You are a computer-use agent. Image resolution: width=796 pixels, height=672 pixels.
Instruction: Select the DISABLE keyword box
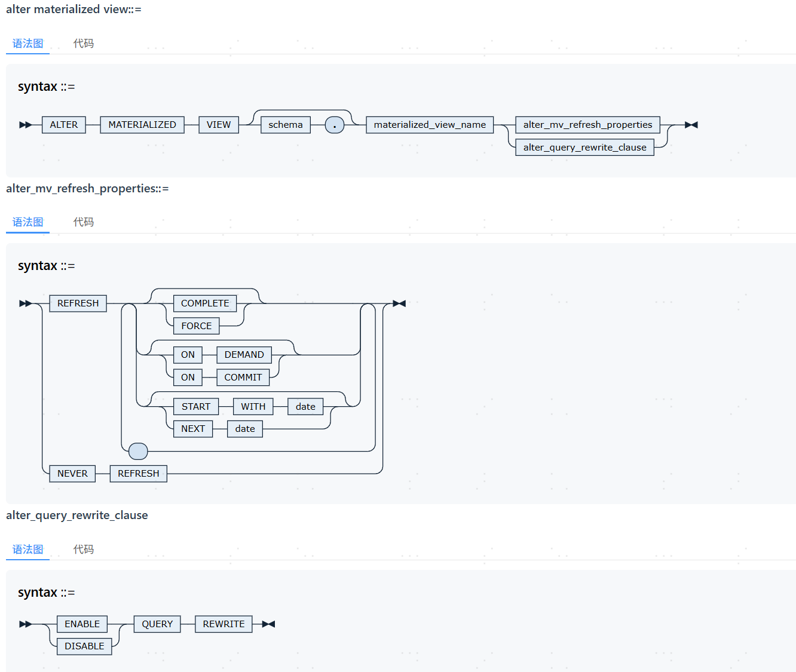84,646
